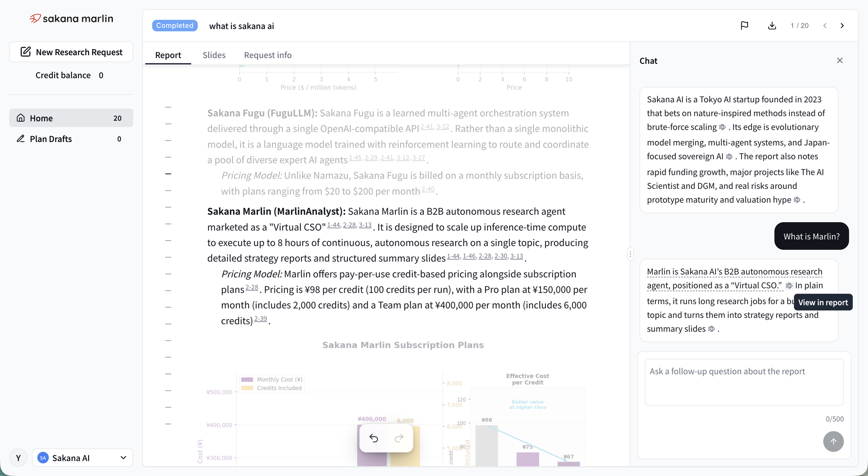Click the sakana marlin logo

click(72, 19)
